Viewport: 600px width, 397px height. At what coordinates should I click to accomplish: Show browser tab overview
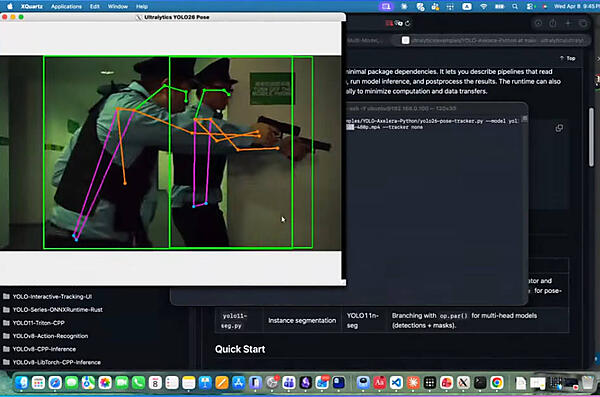pos(583,24)
